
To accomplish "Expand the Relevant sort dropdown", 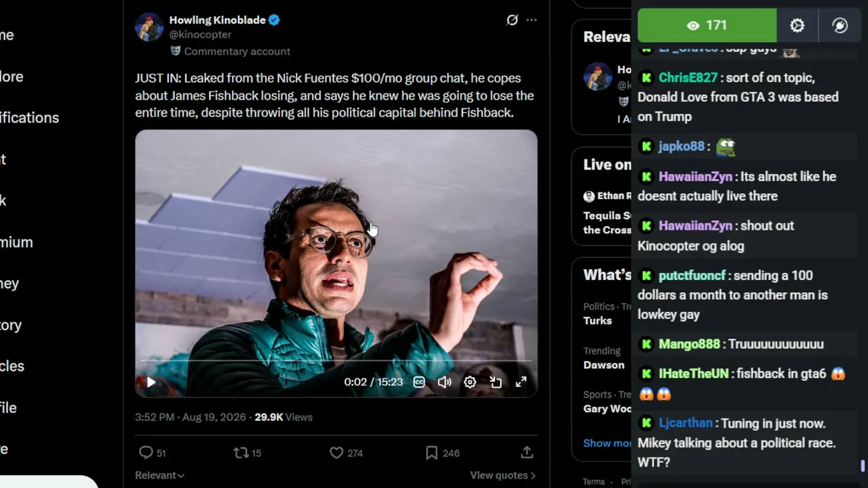I will tap(159, 475).
